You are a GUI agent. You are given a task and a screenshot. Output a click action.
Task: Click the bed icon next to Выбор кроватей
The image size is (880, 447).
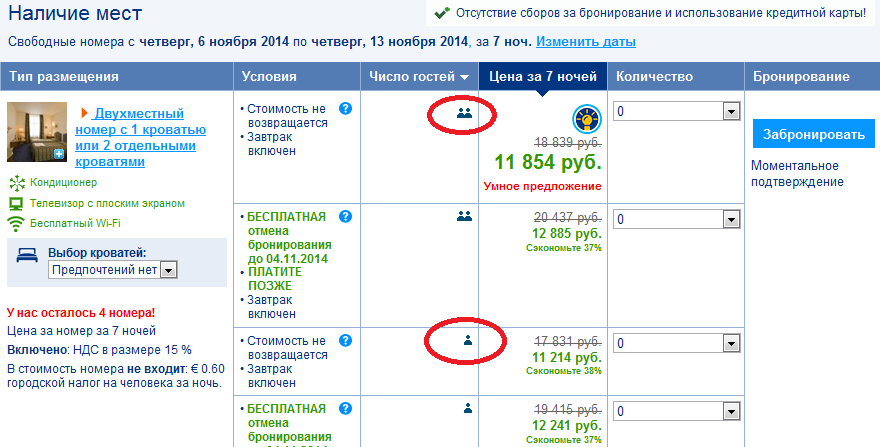coord(26,256)
